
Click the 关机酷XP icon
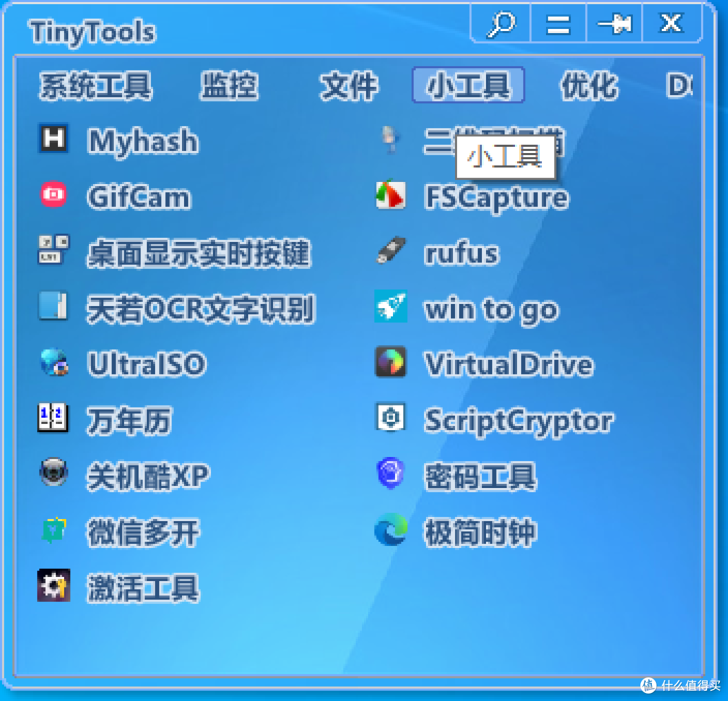click(x=53, y=473)
